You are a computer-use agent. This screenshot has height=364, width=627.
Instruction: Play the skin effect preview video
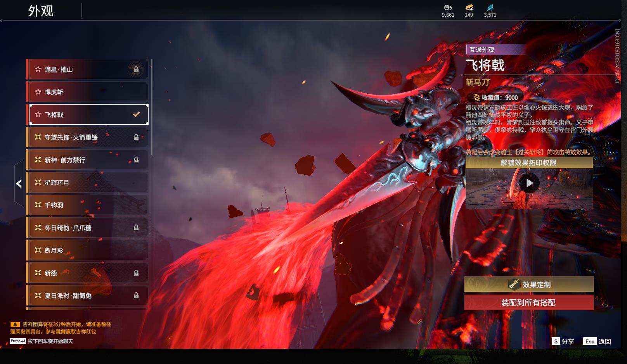(529, 183)
